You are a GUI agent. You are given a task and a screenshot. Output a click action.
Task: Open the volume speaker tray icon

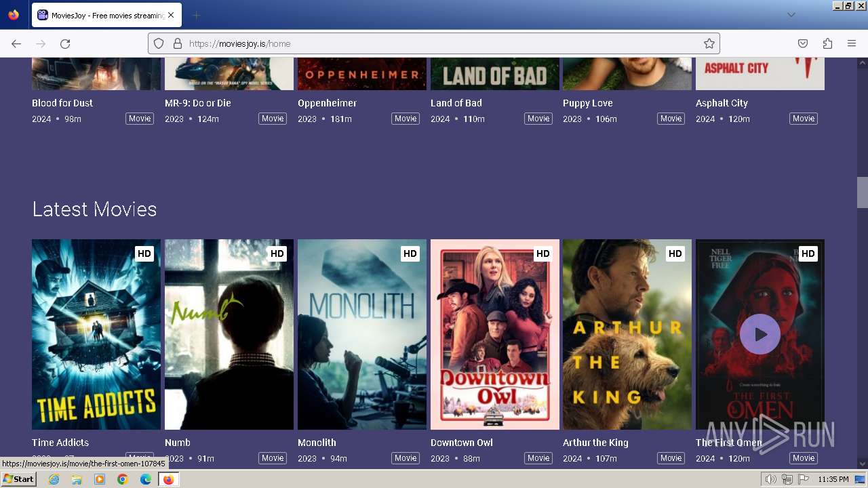click(771, 479)
